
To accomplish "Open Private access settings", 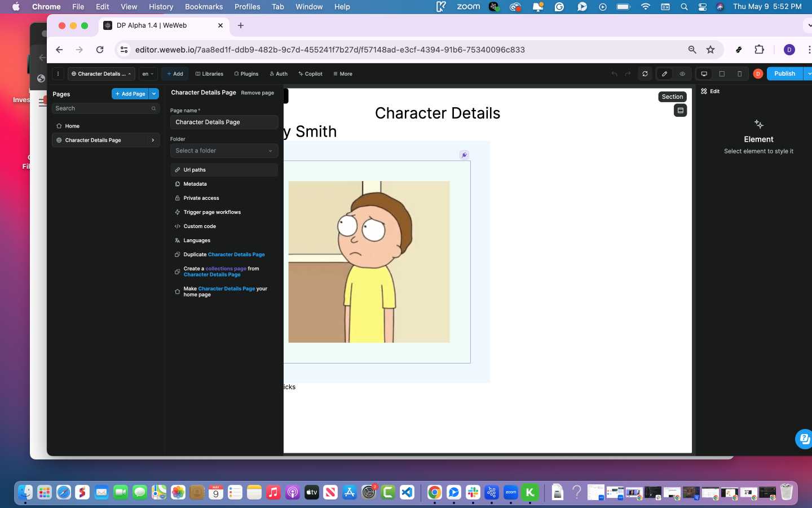I will (224, 198).
